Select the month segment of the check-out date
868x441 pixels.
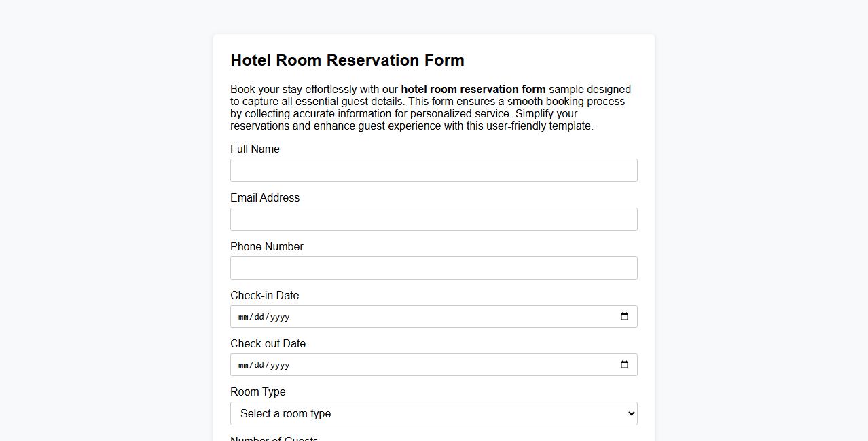click(242, 364)
